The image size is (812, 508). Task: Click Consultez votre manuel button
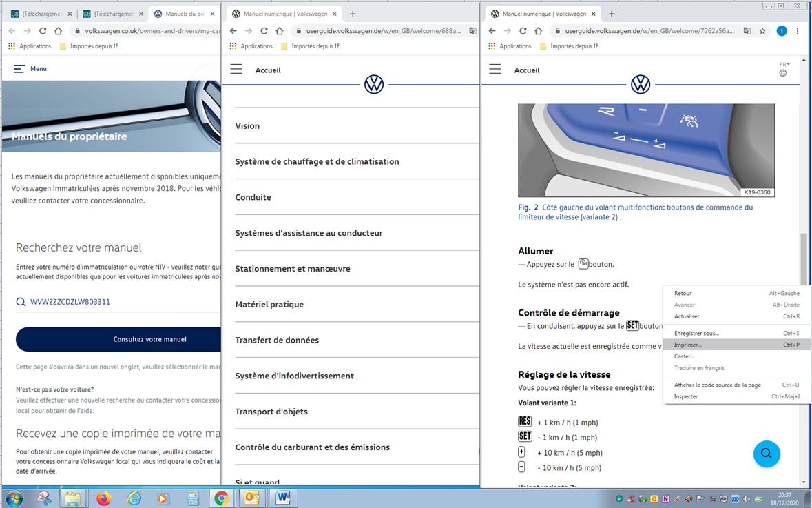click(118, 339)
